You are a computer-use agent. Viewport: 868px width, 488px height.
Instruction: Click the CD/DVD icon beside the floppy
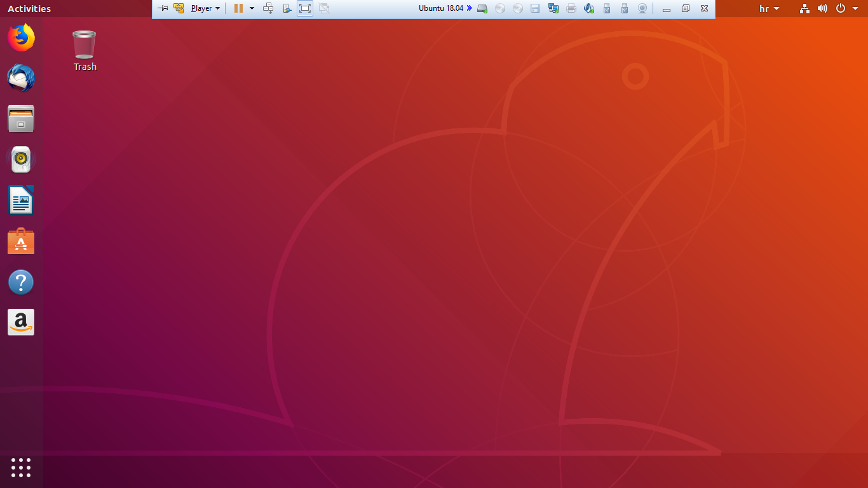(518, 9)
